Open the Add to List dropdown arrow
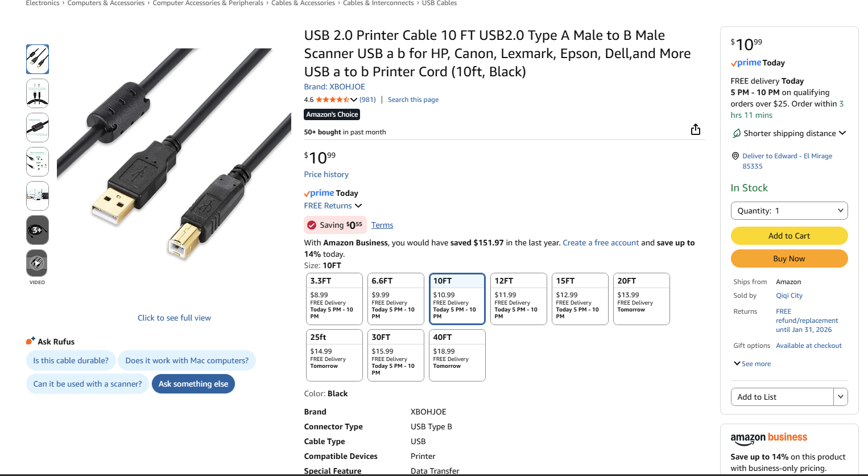The image size is (868, 476). click(840, 397)
